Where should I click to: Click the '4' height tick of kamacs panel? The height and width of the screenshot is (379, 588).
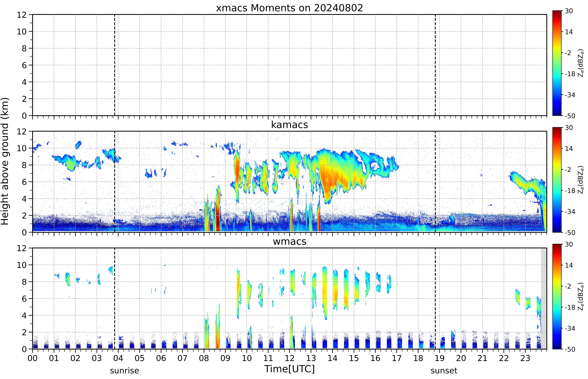tap(24, 199)
